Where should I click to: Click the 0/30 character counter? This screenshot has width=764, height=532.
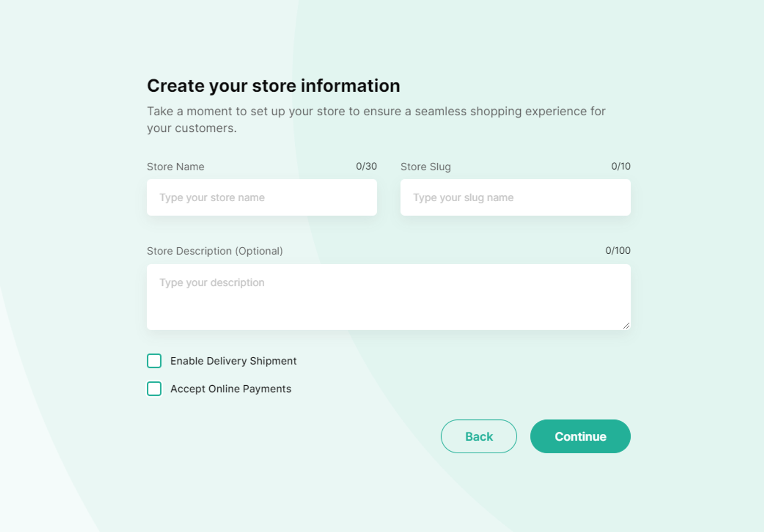coord(366,166)
